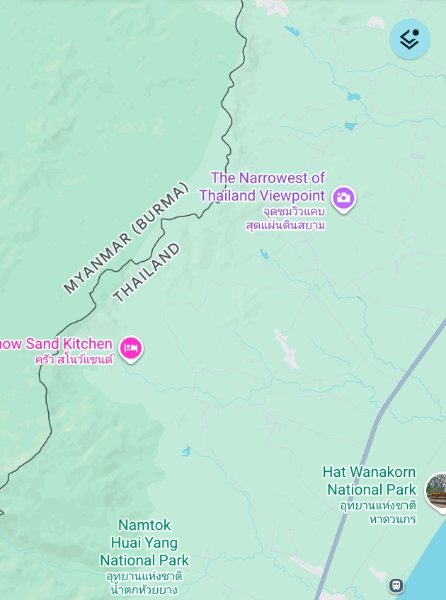446x600 pixels.
Task: Select Thai label น้ำตกห้วยยาง
Action: point(143,590)
